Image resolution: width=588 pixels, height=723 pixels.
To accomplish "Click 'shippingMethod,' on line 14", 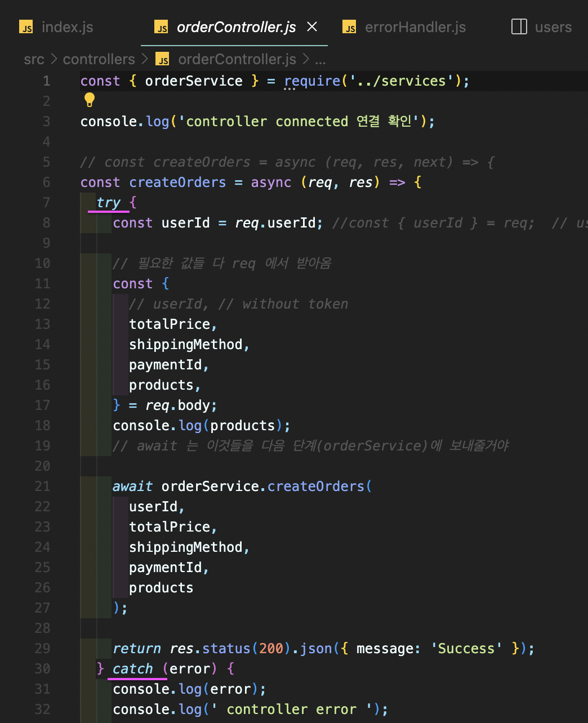I will pos(189,345).
